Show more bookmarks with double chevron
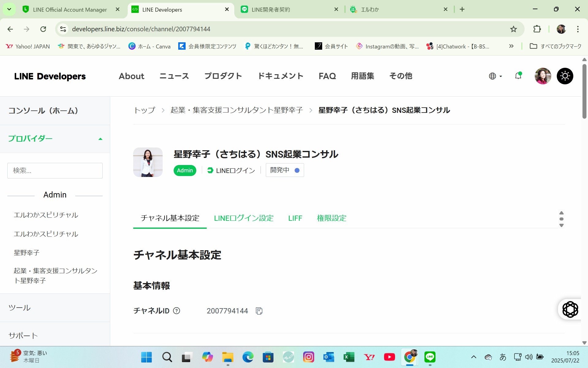Screen dimensions: 588x368 (511, 46)
